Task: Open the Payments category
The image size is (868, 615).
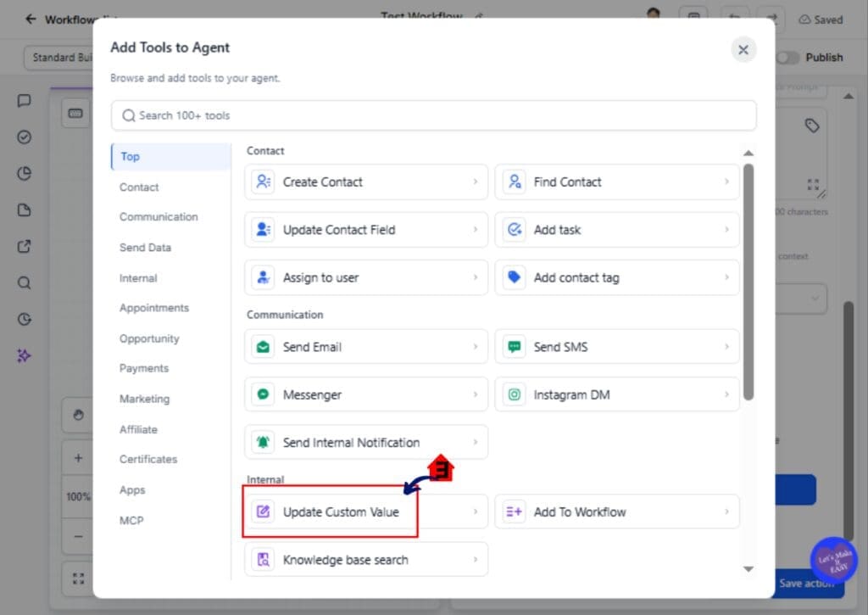Action: (144, 368)
